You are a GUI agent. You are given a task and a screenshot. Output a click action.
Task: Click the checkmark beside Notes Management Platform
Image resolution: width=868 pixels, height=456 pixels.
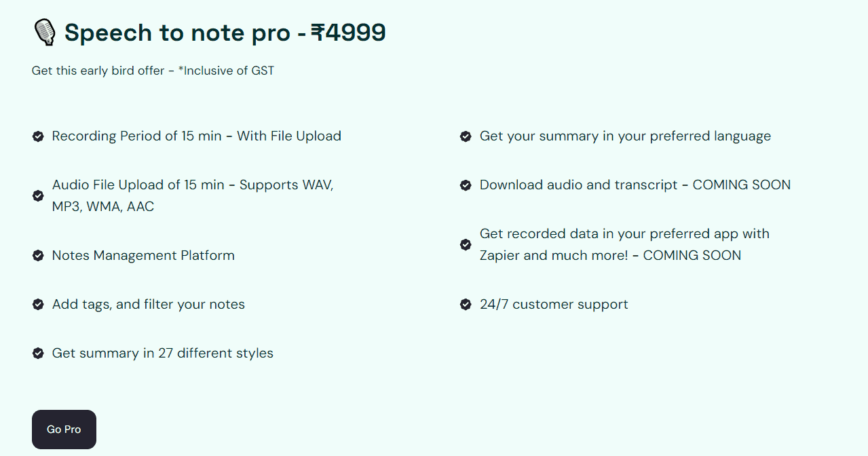(38, 255)
